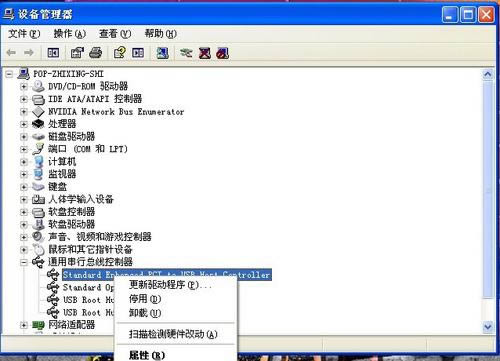This screenshot has height=361, width=500.
Task: Expand the 软盘控制器 node
Action: 23,212
